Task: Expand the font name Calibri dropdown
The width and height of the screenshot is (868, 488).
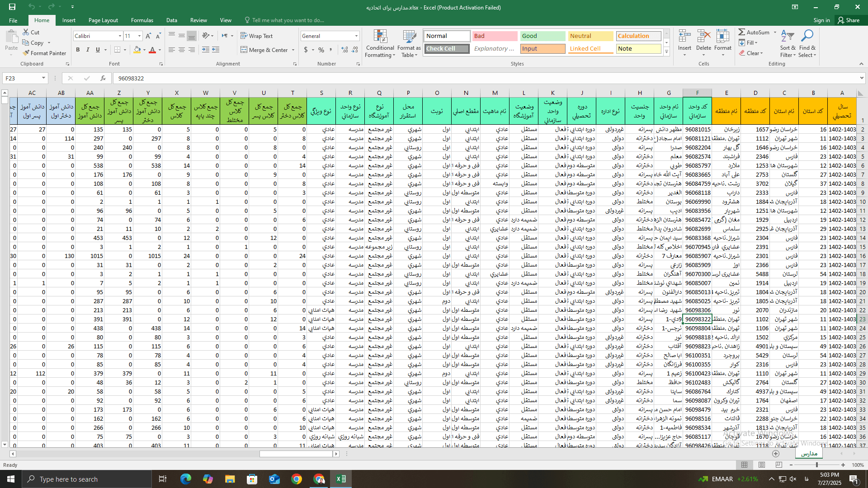Action: coord(120,36)
